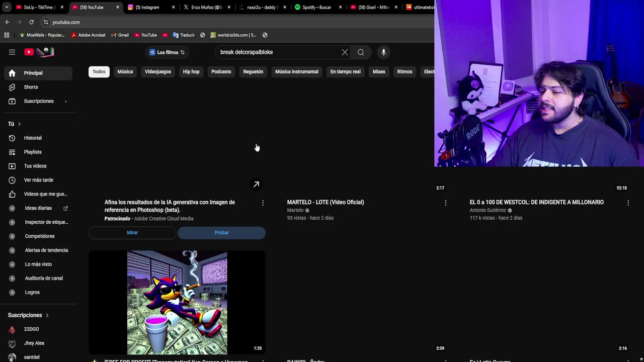Open Historial in sidebar
644x362 pixels.
coord(38,138)
